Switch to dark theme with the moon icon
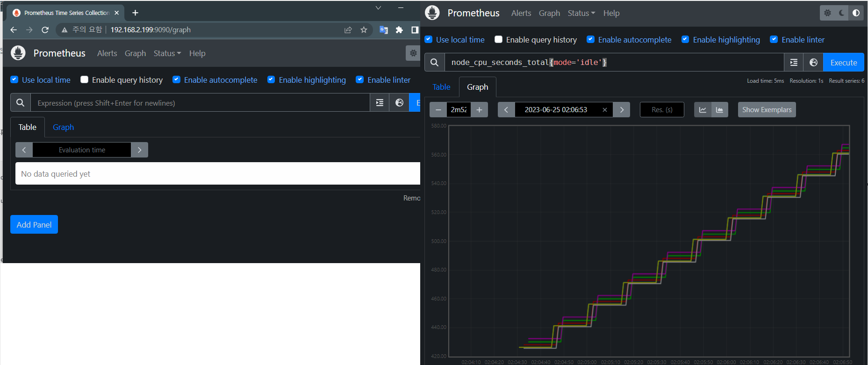The width and height of the screenshot is (868, 365). [842, 13]
